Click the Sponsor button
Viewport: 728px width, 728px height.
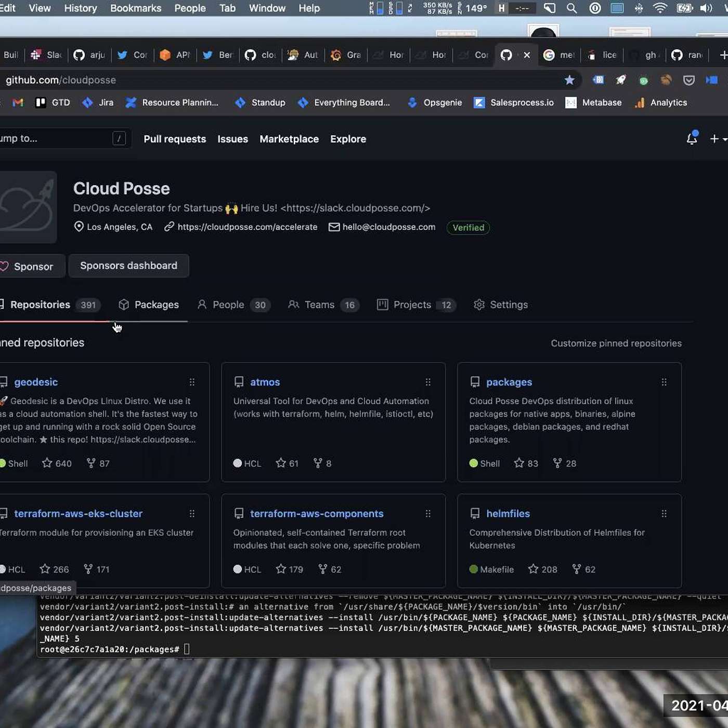(29, 266)
